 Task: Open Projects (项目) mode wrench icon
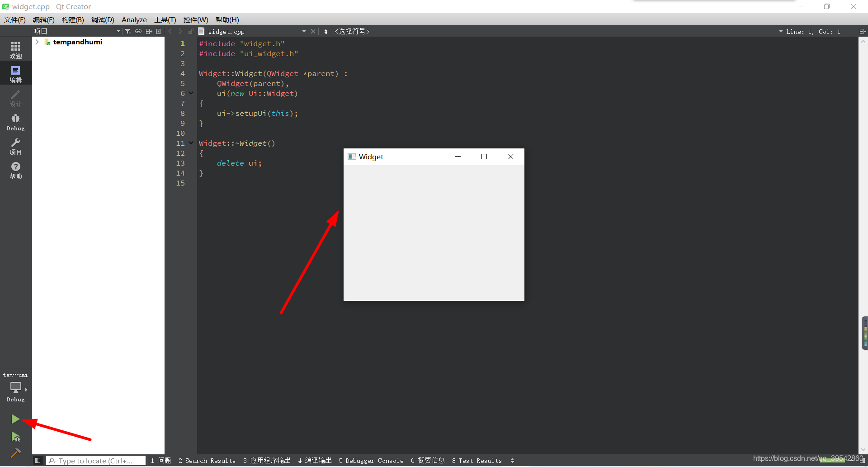click(x=16, y=146)
